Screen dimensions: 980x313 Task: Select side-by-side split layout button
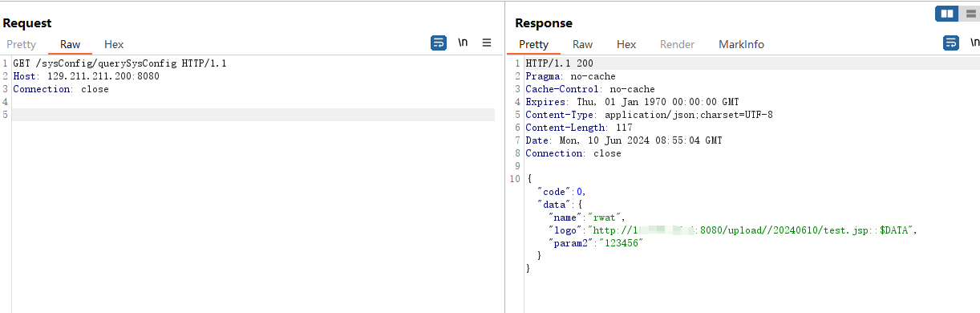click(x=946, y=14)
